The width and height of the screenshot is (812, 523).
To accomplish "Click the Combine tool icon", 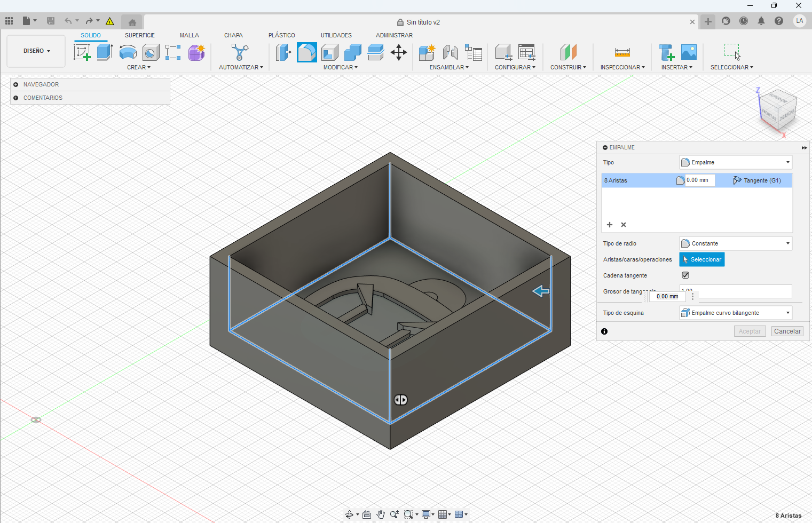I will click(353, 52).
